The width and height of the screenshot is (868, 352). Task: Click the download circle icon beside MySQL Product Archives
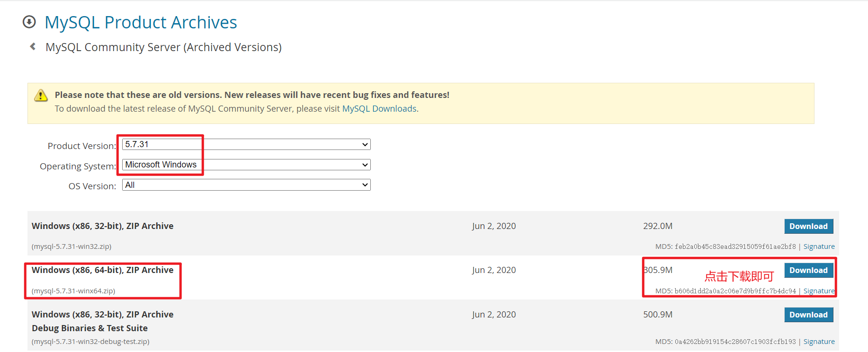coord(29,22)
